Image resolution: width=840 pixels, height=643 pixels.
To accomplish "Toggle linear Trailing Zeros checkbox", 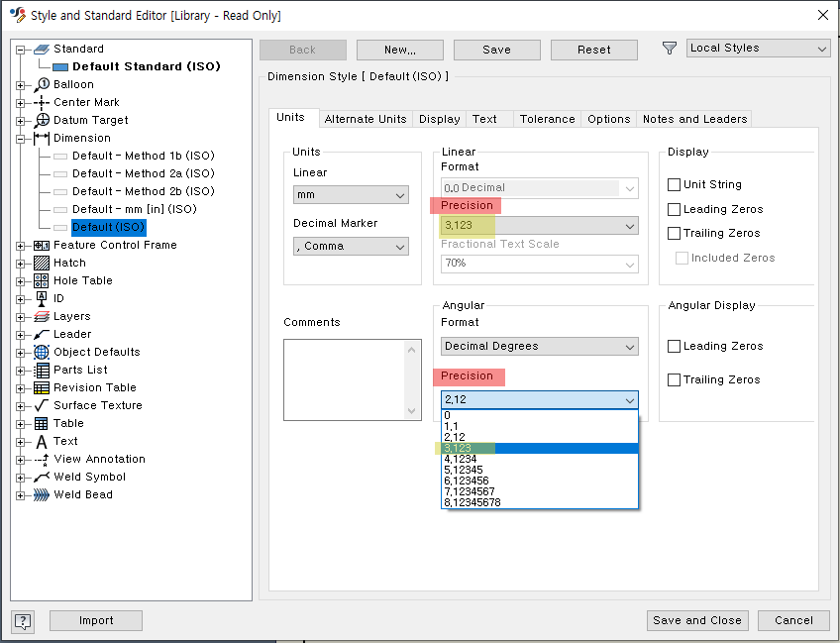I will tap(674, 233).
